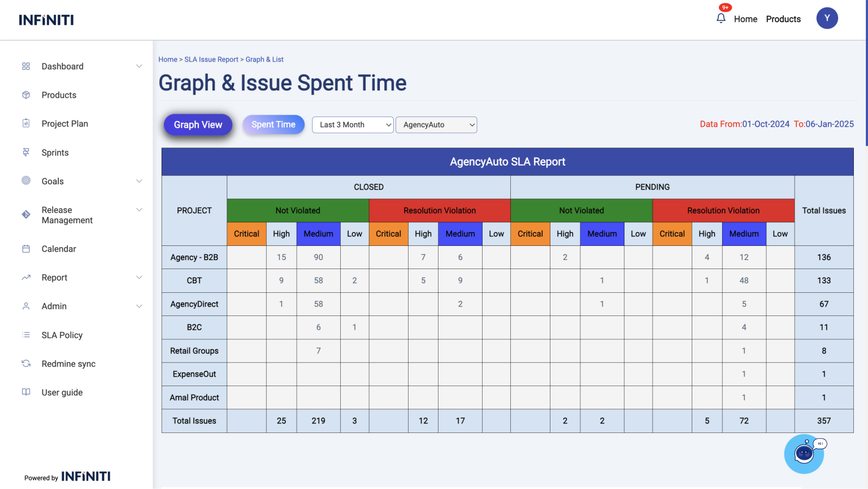Open Products in the top navigation
The image size is (868, 489).
click(x=783, y=19)
